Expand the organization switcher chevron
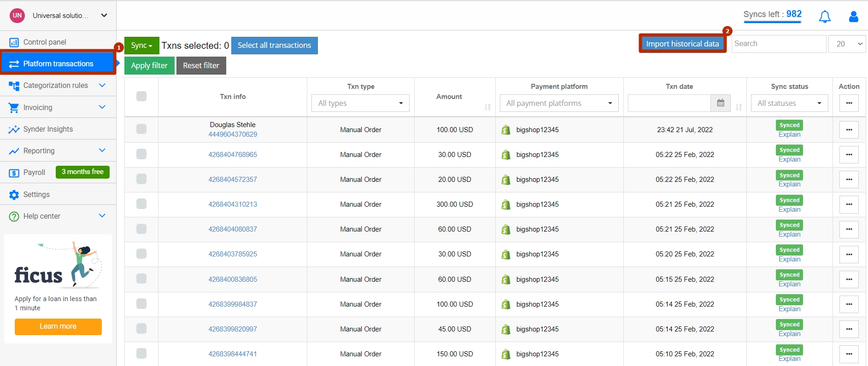 104,15
